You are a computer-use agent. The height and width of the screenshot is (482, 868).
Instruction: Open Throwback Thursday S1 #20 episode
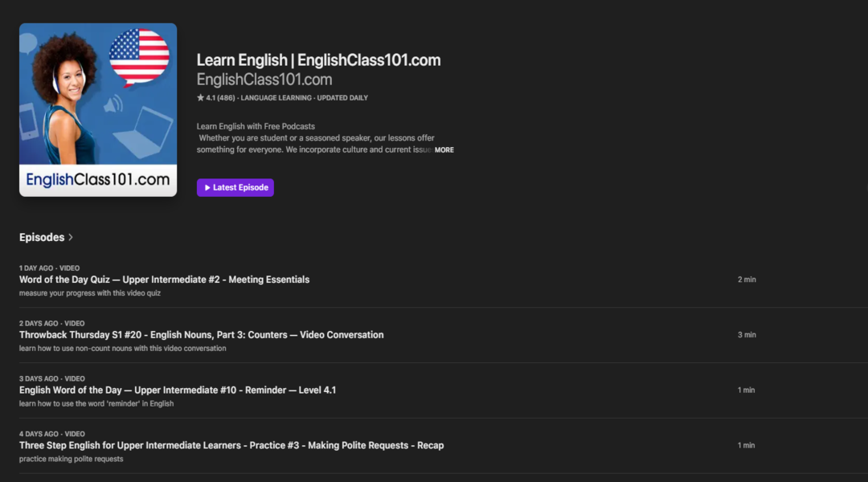point(202,335)
